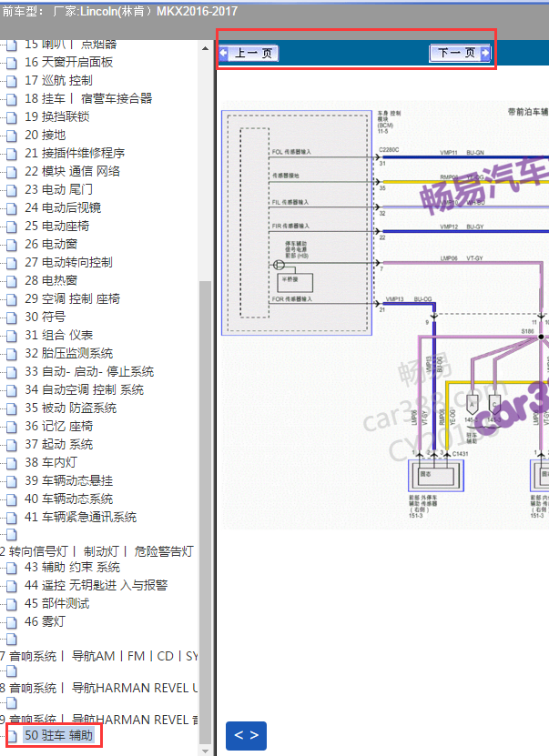Screen dimensions: 549x756
Task: Select 30 符号 entry
Action: 45,317
